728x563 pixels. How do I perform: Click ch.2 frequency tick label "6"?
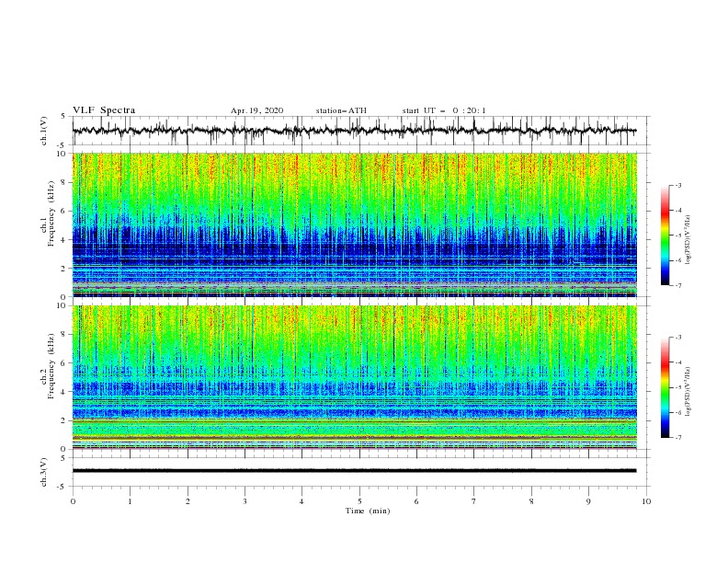pos(64,363)
